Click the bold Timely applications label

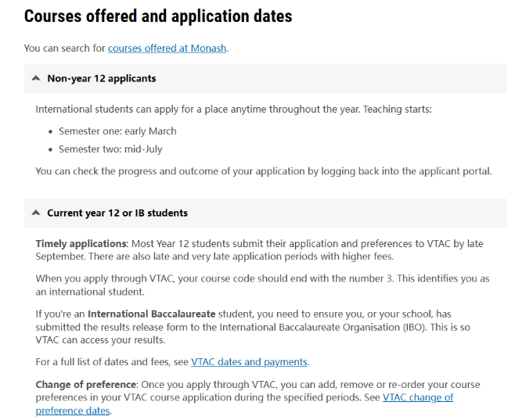(81, 244)
